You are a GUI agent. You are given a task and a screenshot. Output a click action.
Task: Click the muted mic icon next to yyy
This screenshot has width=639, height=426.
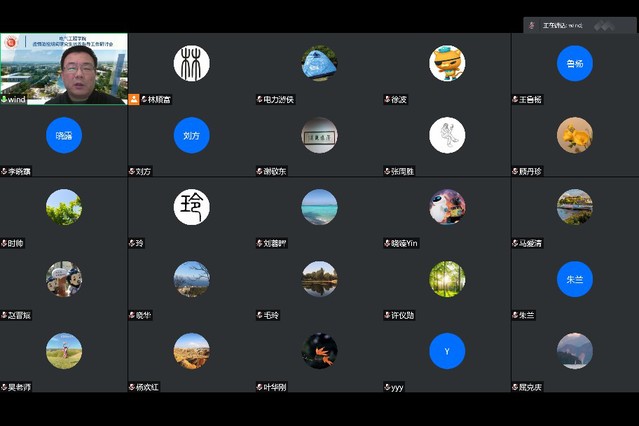pos(387,387)
